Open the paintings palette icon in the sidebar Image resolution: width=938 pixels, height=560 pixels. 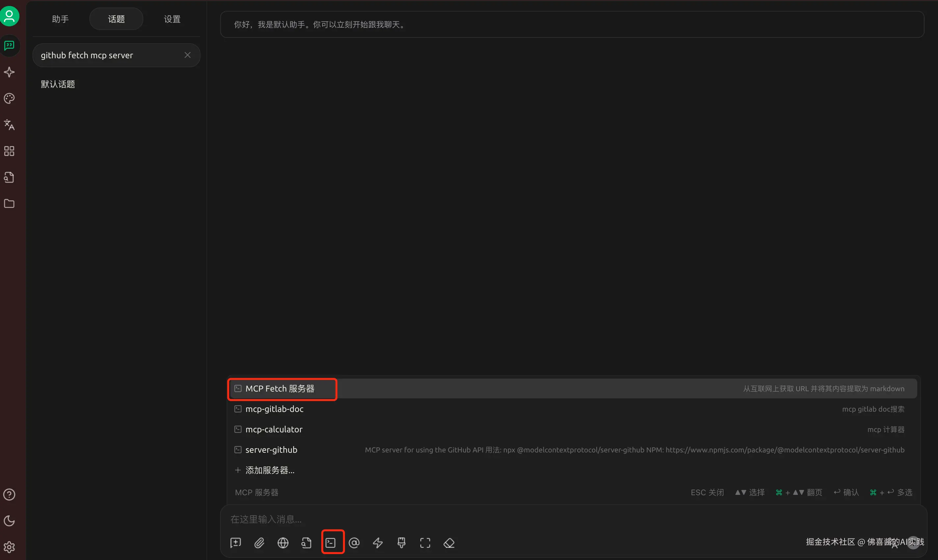(9, 98)
